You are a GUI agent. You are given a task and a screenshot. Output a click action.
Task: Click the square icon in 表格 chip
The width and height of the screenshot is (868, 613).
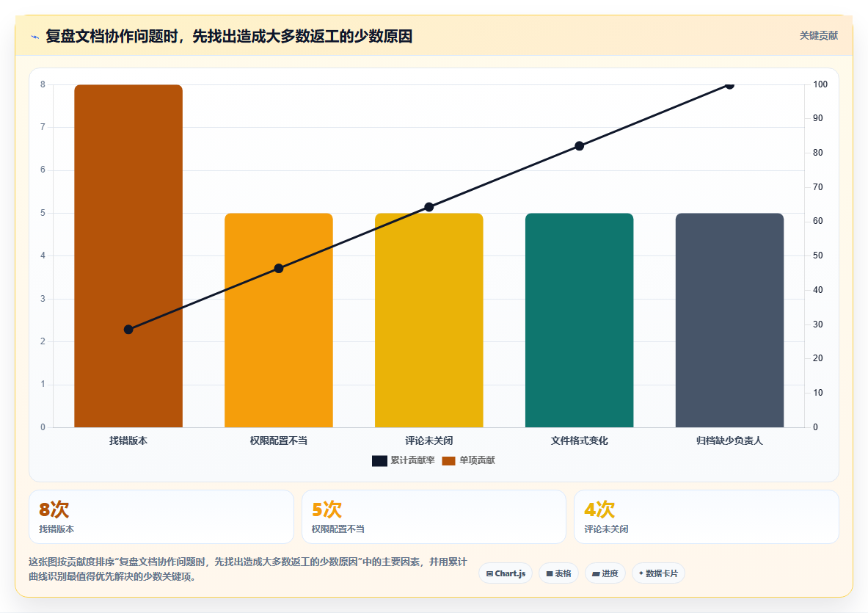pos(550,573)
